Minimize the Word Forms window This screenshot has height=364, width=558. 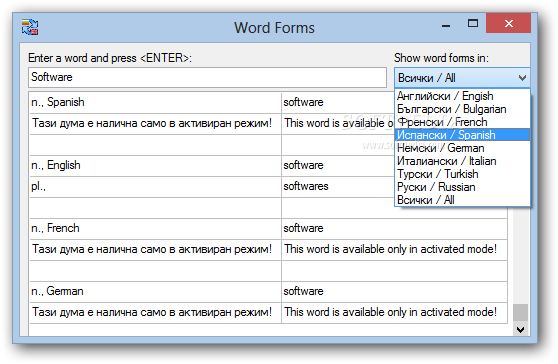click(446, 24)
